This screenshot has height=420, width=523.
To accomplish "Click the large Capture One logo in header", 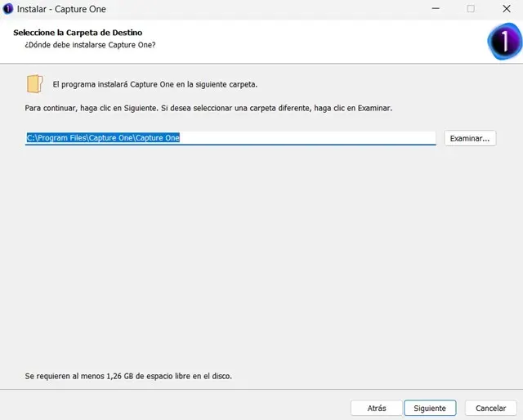I will pyautogui.click(x=504, y=42).
